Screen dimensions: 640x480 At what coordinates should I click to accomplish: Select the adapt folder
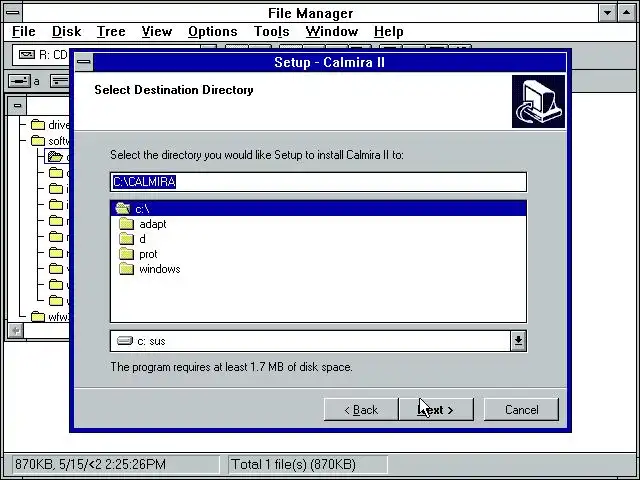pos(153,224)
